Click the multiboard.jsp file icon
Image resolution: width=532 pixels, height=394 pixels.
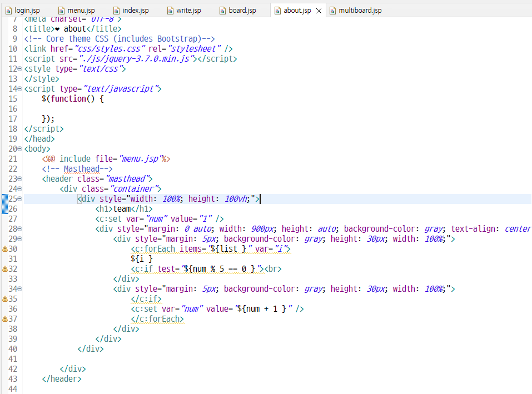[x=333, y=11]
